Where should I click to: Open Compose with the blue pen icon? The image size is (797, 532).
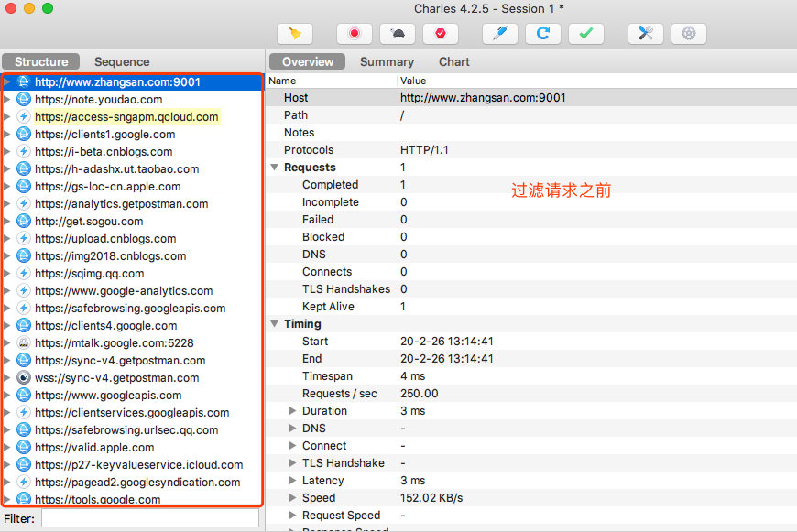(x=500, y=34)
